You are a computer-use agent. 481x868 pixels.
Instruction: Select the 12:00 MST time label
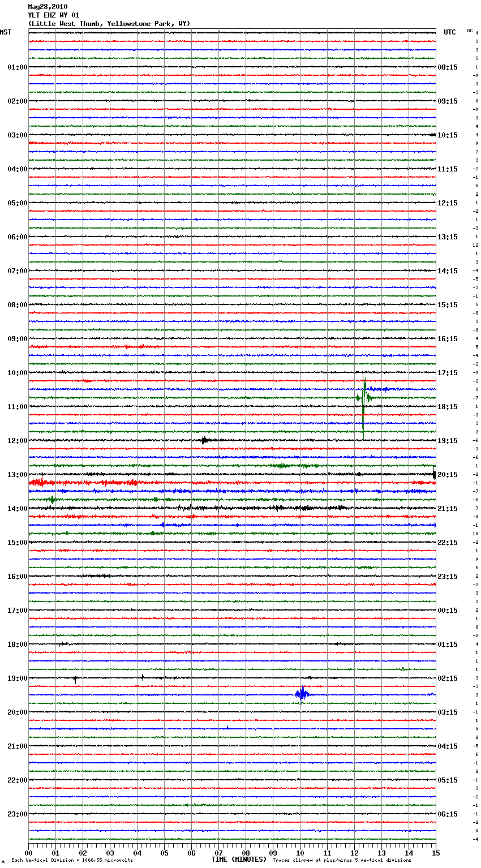click(x=17, y=441)
